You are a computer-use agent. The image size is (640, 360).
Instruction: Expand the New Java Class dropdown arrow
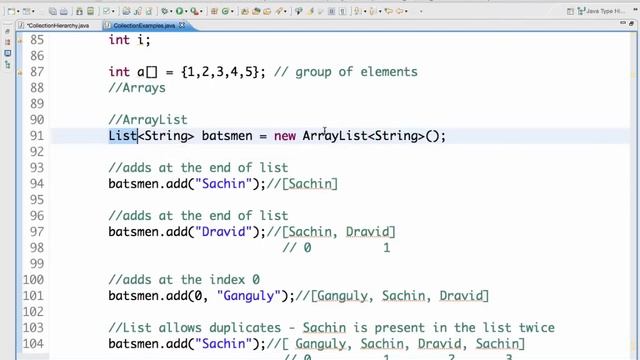coord(232,11)
